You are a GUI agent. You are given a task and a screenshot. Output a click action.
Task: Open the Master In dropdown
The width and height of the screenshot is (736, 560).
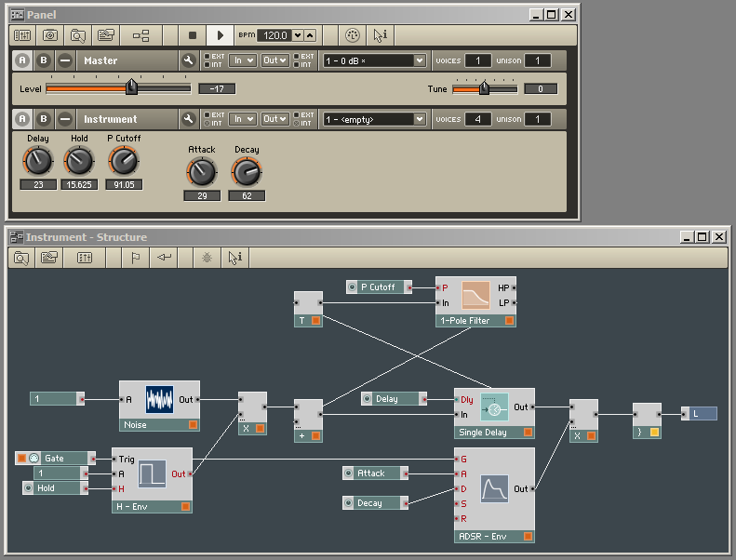243,60
